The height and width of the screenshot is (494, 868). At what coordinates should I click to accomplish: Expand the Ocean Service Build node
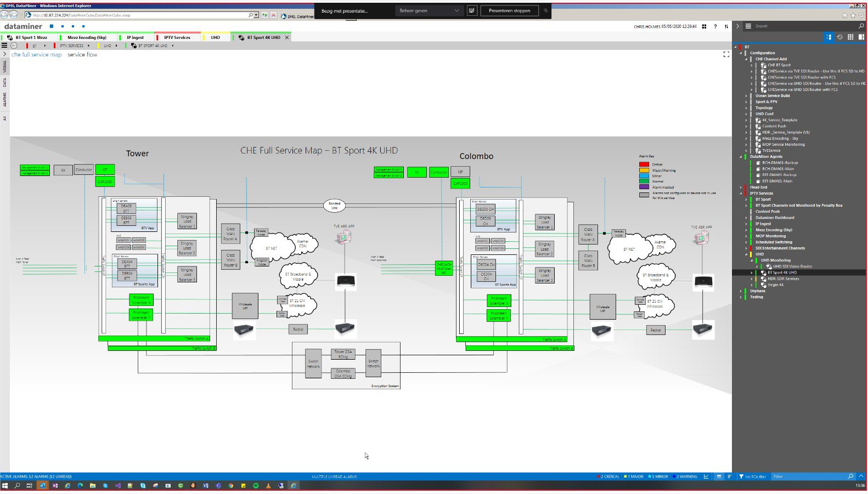pyautogui.click(x=746, y=96)
